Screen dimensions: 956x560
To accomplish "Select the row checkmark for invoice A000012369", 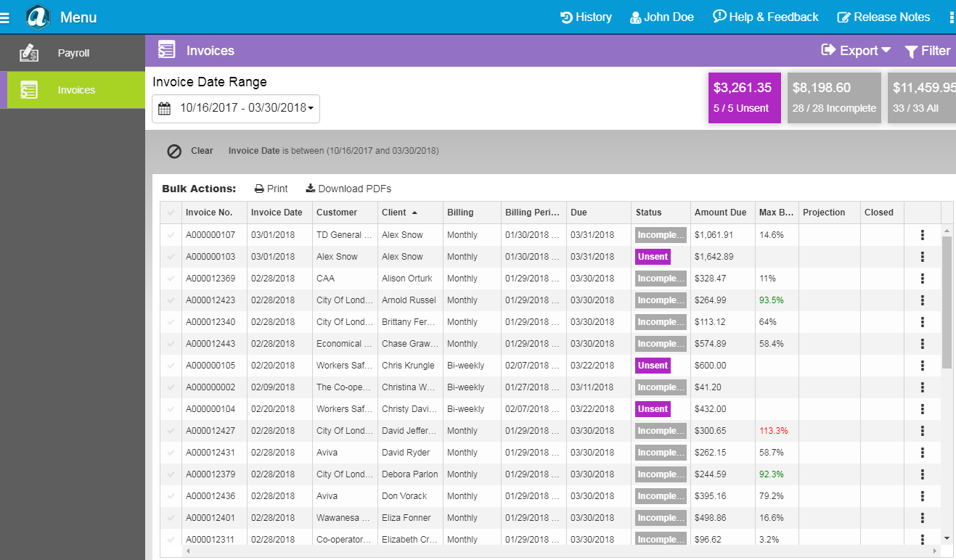I will [171, 279].
